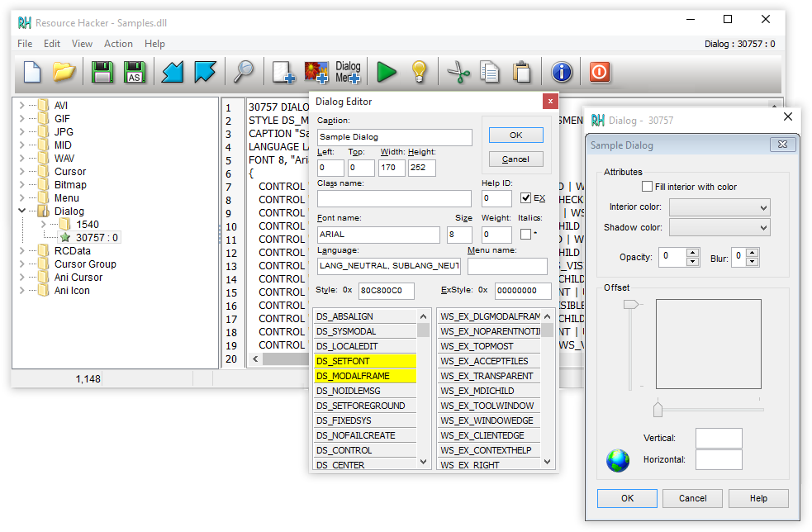This screenshot has width=812, height=532.
Task: Select the starred 30757 : 0 tree item
Action: click(x=90, y=238)
